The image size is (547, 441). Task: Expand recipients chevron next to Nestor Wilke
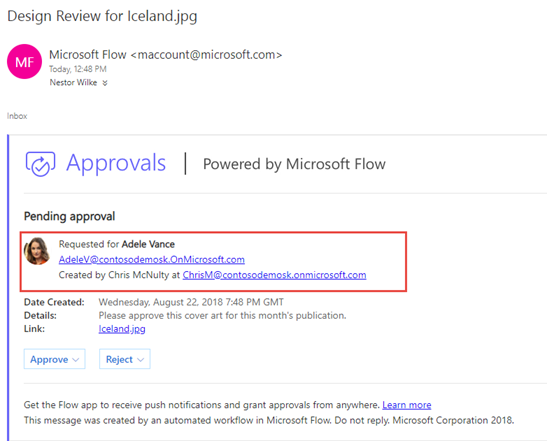[105, 83]
